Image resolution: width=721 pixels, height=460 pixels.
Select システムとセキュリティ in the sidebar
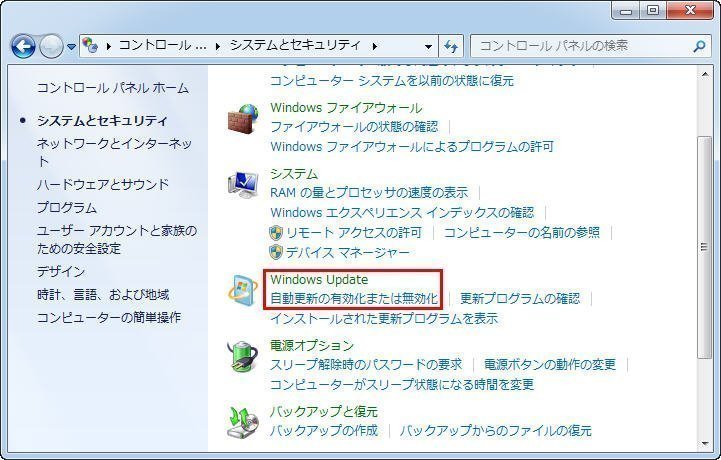[103, 121]
